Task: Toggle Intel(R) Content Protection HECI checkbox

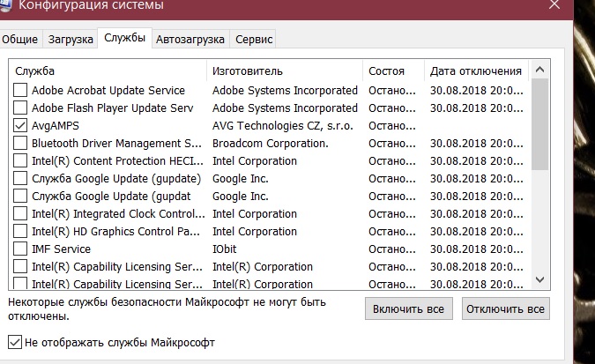Action: click(20, 161)
